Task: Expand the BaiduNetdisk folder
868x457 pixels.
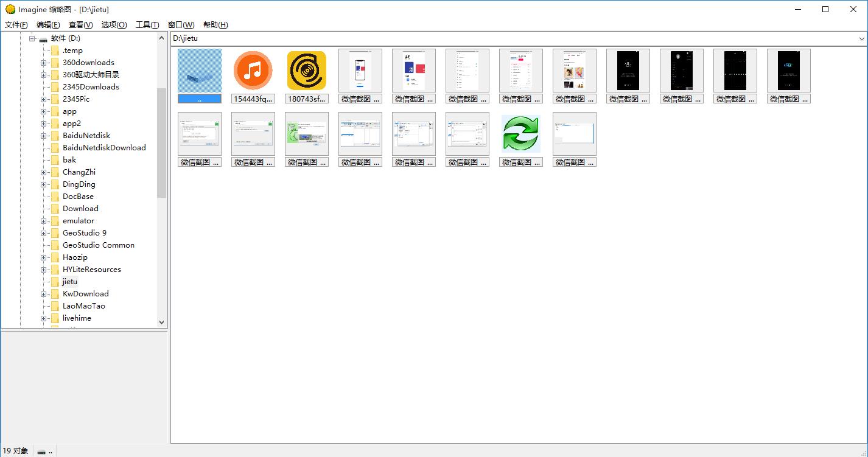Action: click(44, 136)
